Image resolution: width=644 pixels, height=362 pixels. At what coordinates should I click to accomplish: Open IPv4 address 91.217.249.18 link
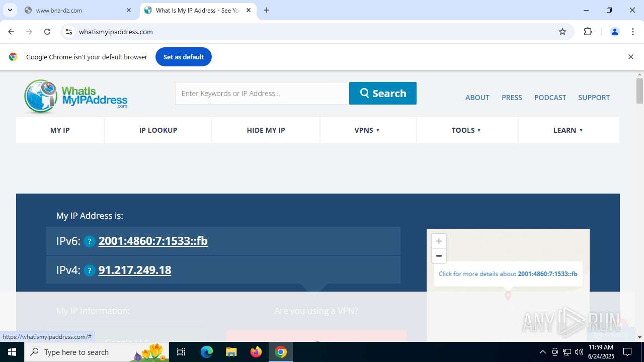[x=135, y=270]
